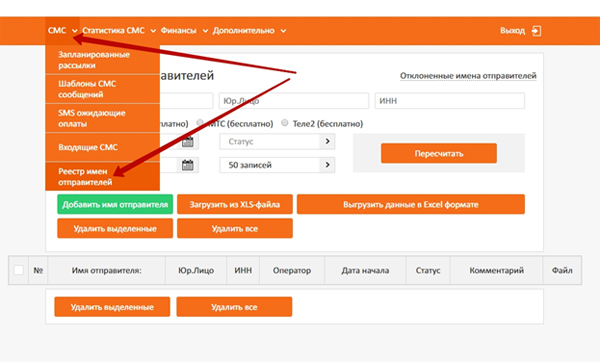Click the № column header
This screenshot has height=362, width=600.
pos(38,271)
